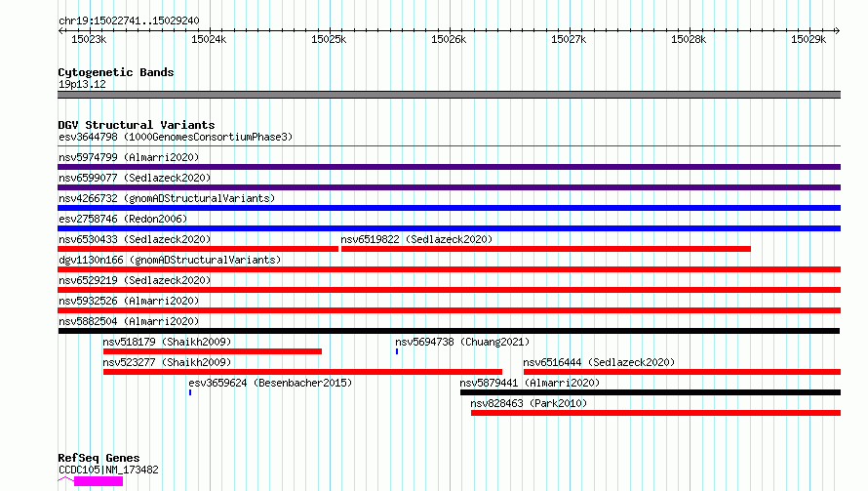Click nsv4266732 (gnomADStructuralVariants) label
This screenshot has width=868, height=491.
pos(167,198)
